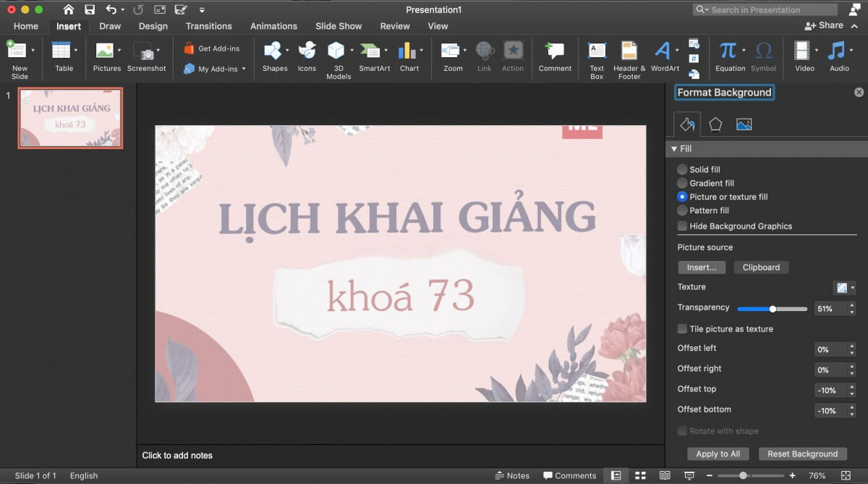Click the Transparency slider handle
Screen dimensions: 868x484
point(773,309)
